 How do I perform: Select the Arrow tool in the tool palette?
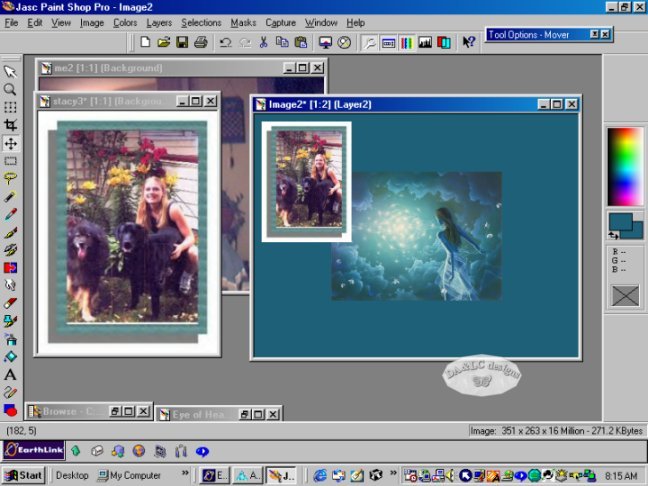tap(10, 71)
